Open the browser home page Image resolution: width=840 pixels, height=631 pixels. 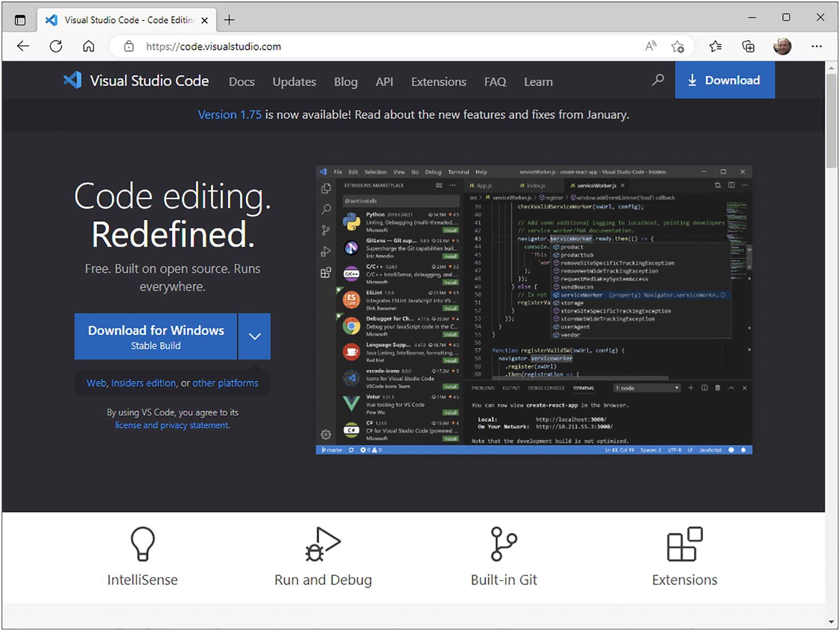[x=89, y=47]
